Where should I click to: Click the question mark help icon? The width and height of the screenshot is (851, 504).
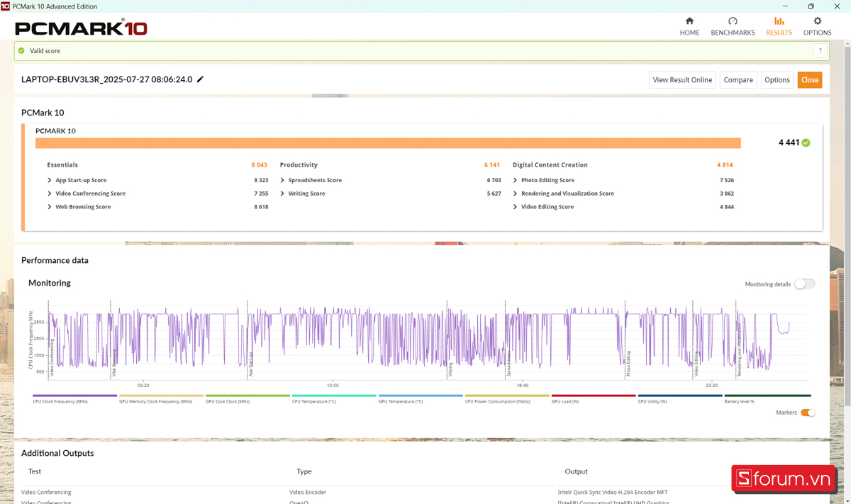(821, 51)
